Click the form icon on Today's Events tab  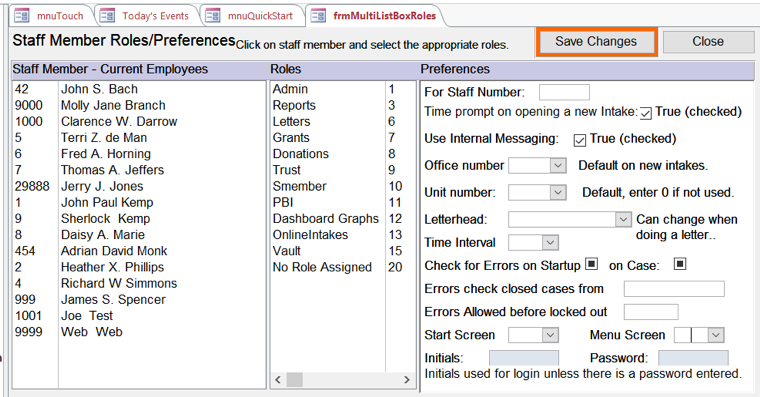[107, 16]
